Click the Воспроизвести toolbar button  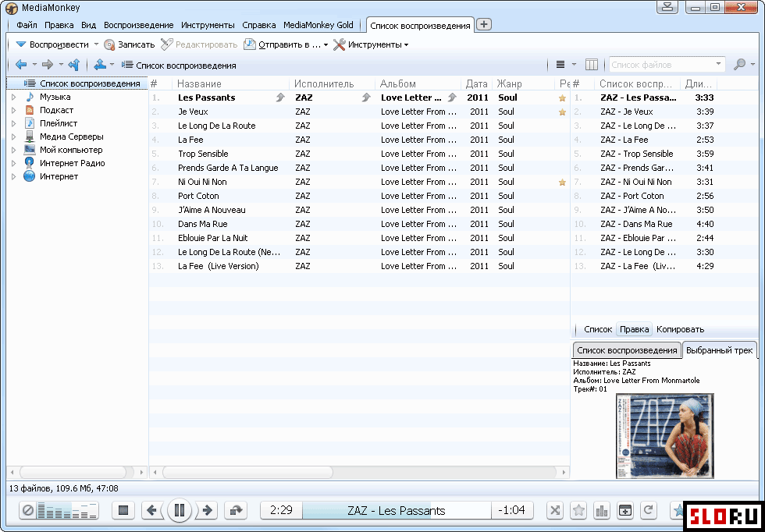tap(52, 44)
